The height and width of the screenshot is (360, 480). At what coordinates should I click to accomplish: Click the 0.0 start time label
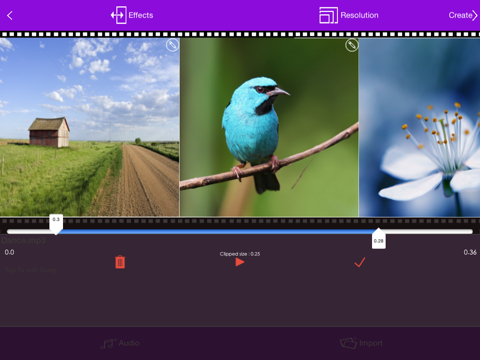[9, 252]
